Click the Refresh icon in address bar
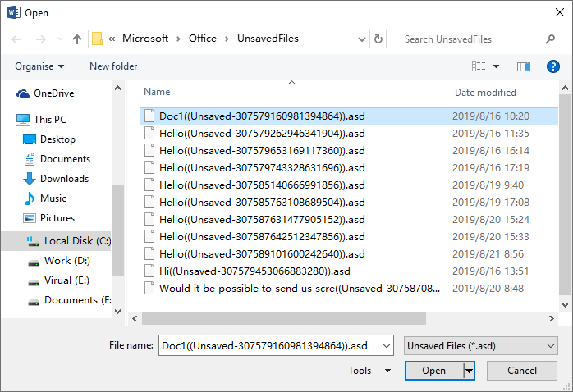This screenshot has height=392, width=573. (378, 39)
